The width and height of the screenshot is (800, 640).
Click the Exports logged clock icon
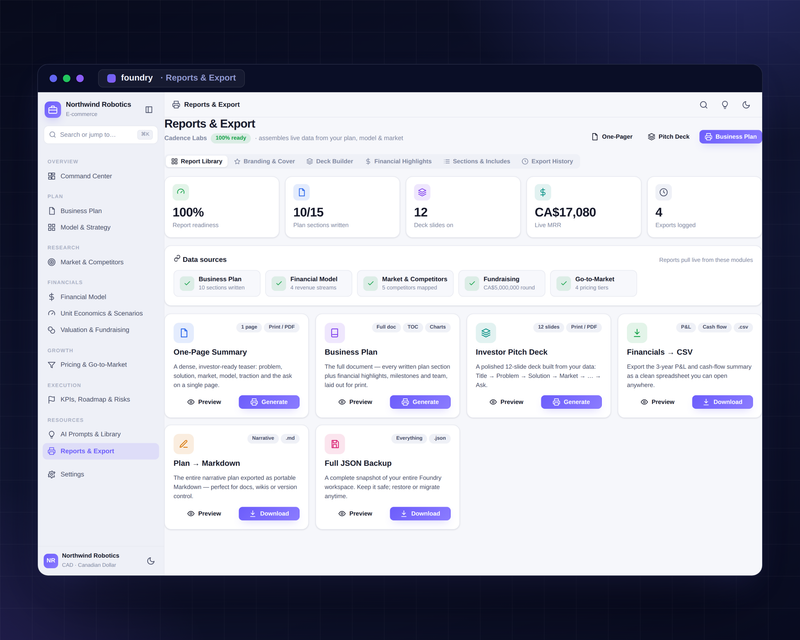click(x=663, y=192)
